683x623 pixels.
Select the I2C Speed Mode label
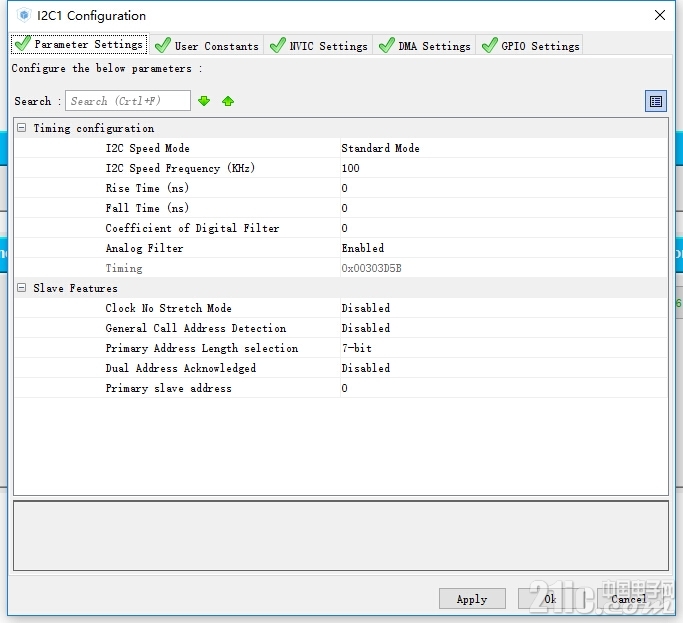(147, 148)
